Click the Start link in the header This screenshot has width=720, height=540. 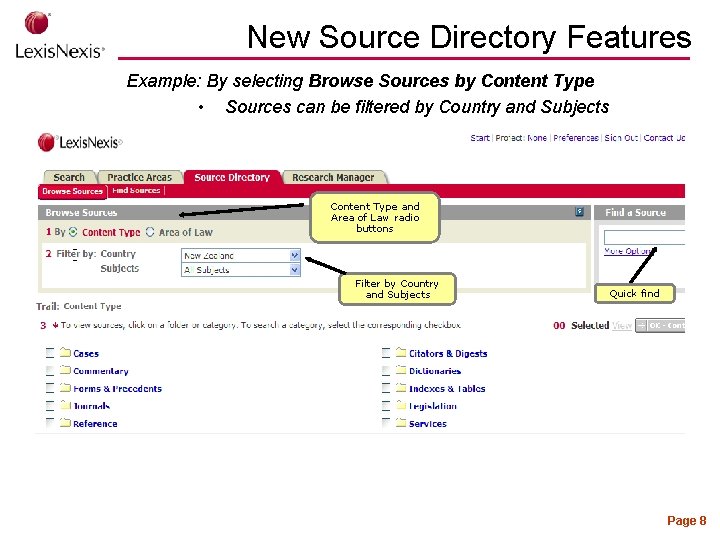tap(480, 138)
